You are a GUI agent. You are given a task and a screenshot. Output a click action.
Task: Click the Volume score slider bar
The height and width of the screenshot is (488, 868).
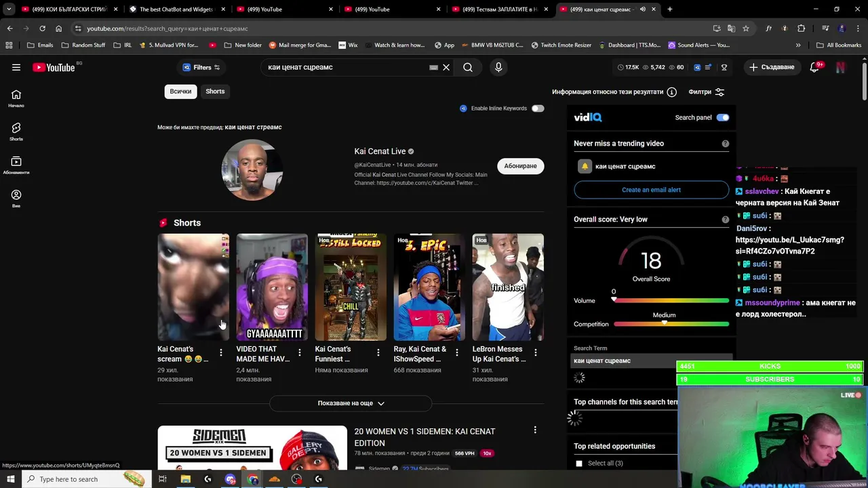point(671,300)
